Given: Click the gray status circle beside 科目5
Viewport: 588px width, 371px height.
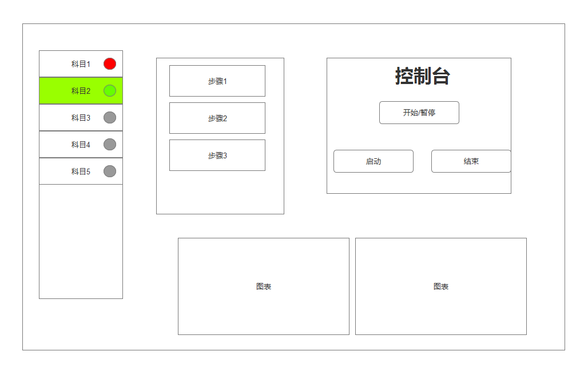Looking at the screenshot, I should [110, 171].
